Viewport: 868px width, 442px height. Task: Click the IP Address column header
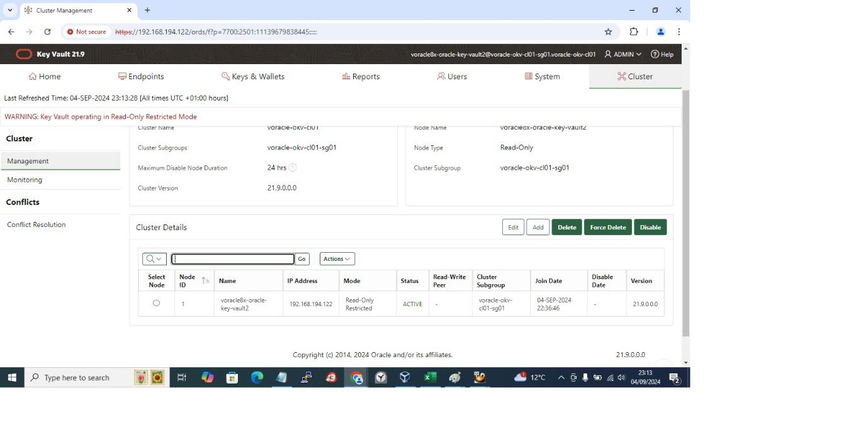click(302, 281)
